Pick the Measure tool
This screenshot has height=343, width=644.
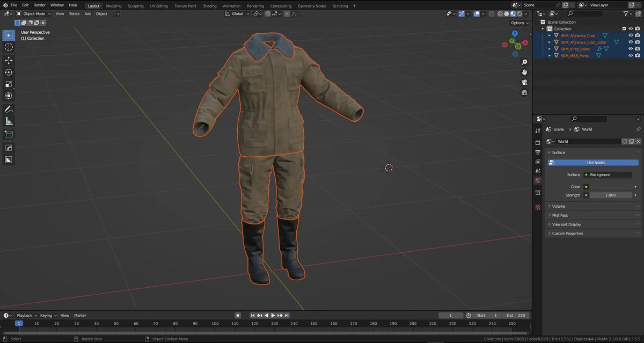9,121
